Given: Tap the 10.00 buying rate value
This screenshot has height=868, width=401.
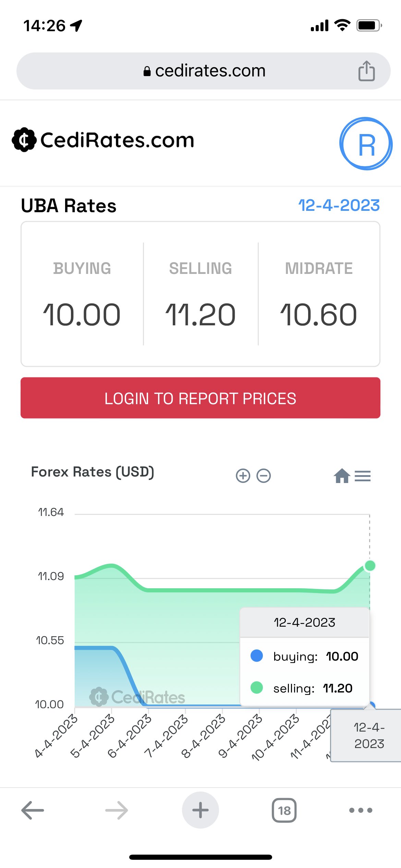Looking at the screenshot, I should [x=82, y=315].
